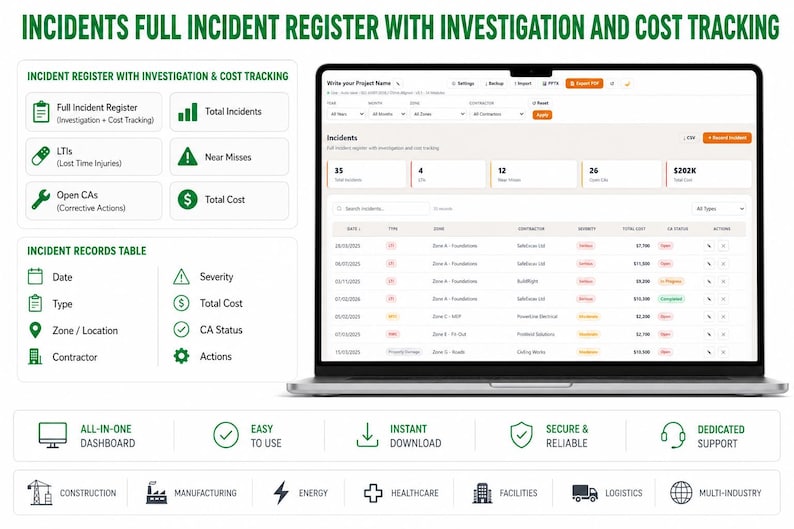This screenshot has height=529, width=794.
Task: Click the Energy lightning bolt icon
Action: pos(281,493)
